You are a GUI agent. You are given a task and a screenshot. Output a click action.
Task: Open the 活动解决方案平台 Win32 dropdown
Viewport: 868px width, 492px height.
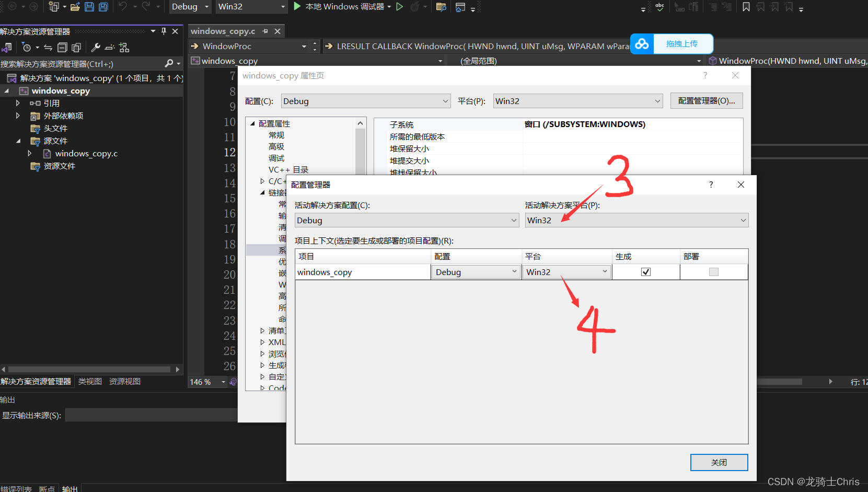(636, 220)
